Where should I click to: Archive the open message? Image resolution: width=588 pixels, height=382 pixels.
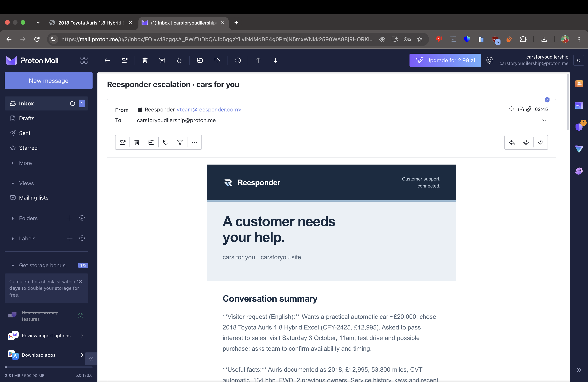tap(162, 60)
